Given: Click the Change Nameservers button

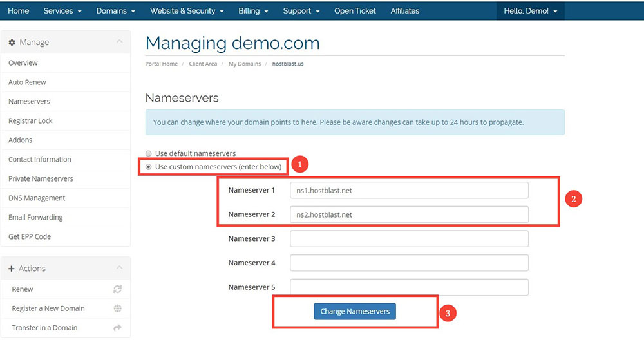Looking at the screenshot, I should pos(355,312).
